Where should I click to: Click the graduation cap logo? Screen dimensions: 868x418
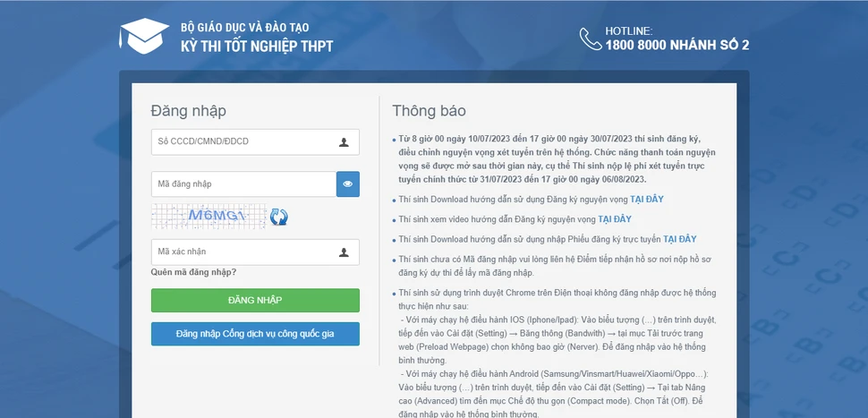click(144, 36)
